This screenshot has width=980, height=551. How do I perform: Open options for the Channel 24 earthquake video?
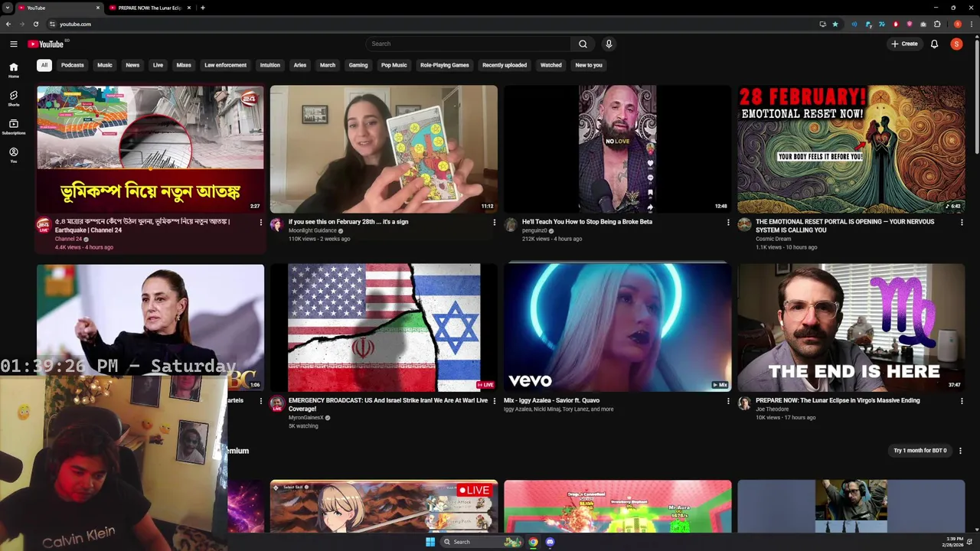click(x=260, y=223)
